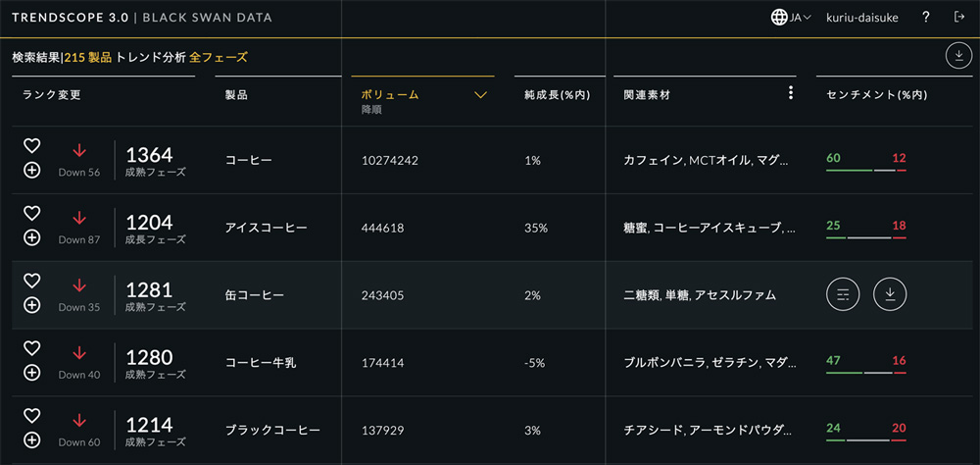Click the plus icon for ブラックコーヒー
980x465 pixels.
pyautogui.click(x=31, y=439)
